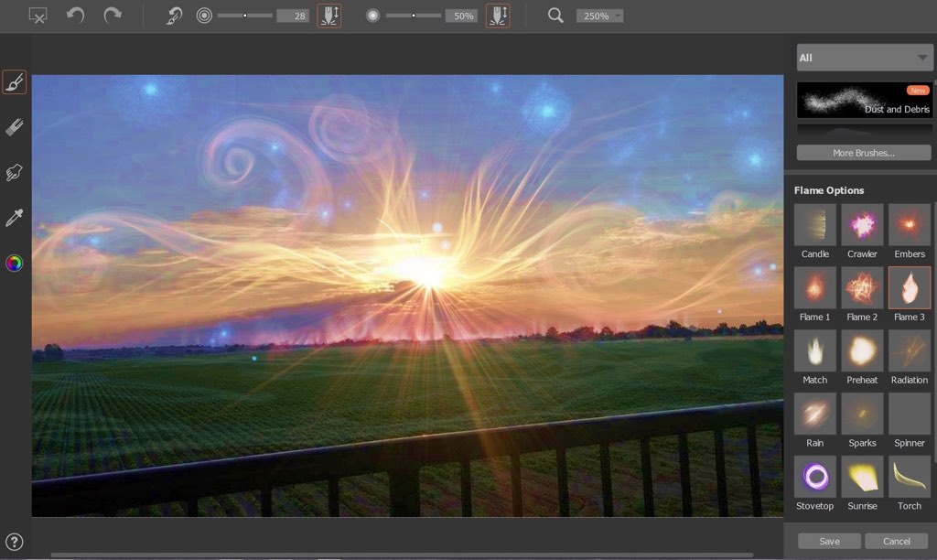The image size is (937, 560).
Task: Click the redo arrow
Action: (112, 16)
